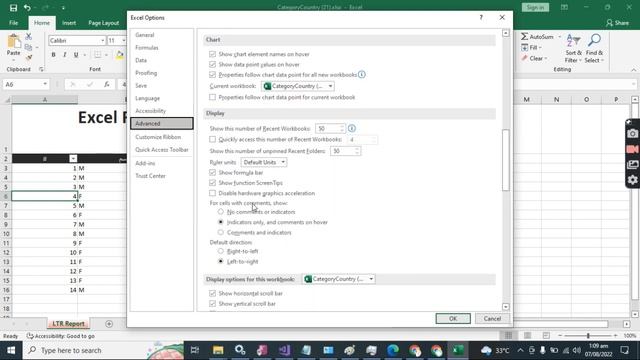
Task: Click the Undo arrow icon
Action: (27, 8)
